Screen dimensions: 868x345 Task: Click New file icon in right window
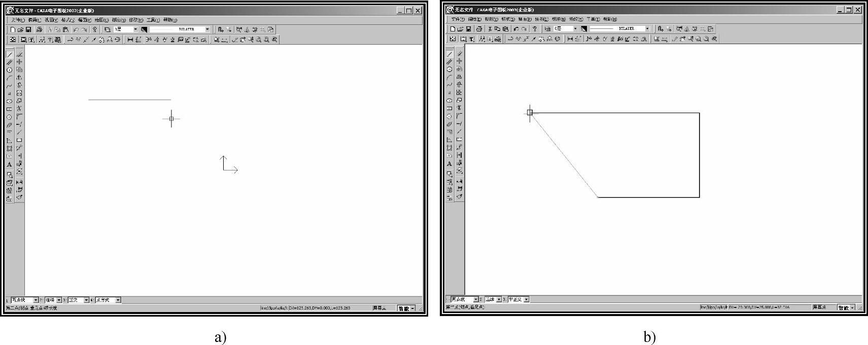tap(453, 28)
